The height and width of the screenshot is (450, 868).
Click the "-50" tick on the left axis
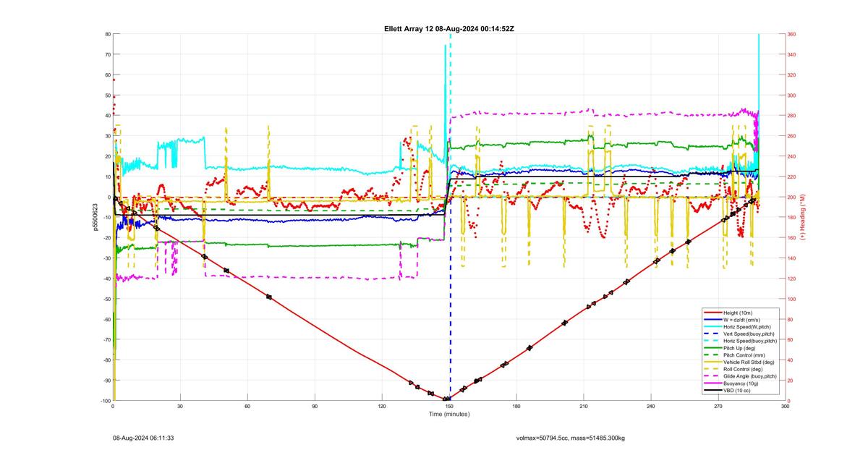coord(106,299)
